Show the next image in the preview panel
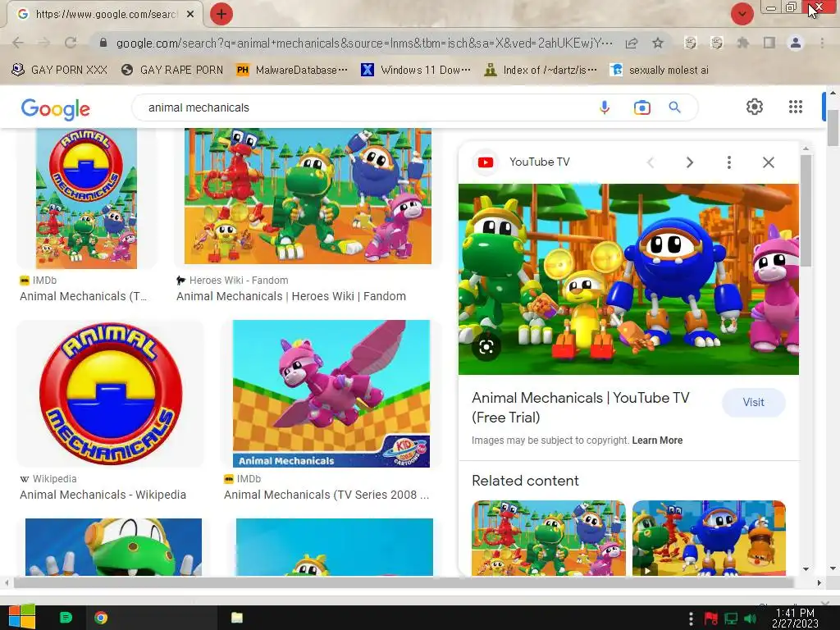Image resolution: width=840 pixels, height=630 pixels. point(690,162)
